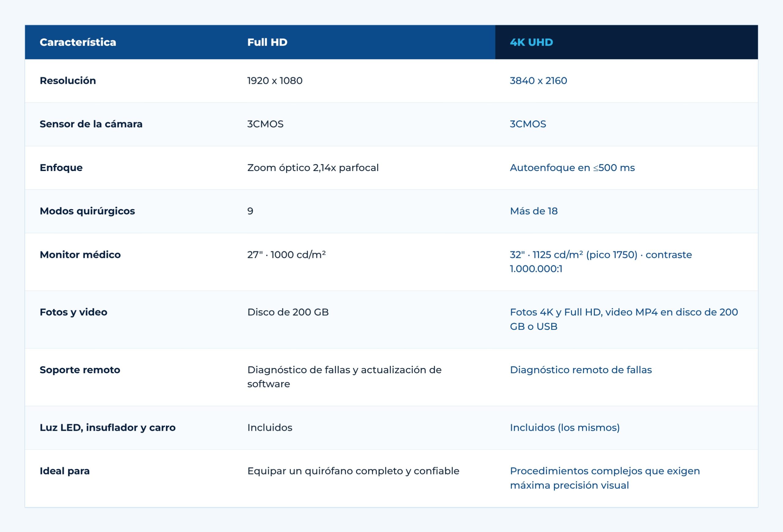
Task: Click 'Fotos 4K y Full HD, video MP4' cell
Action: coord(624,319)
